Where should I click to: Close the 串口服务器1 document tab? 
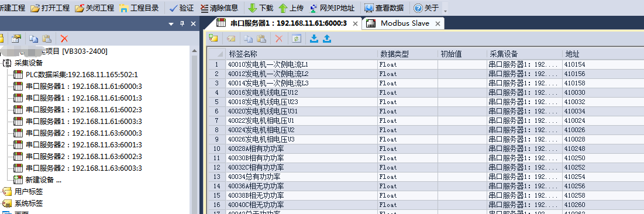tap(355, 24)
